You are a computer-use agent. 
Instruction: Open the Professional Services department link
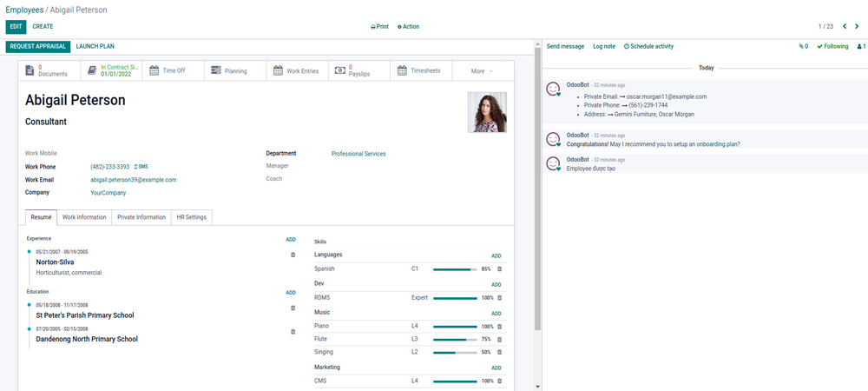click(x=358, y=154)
